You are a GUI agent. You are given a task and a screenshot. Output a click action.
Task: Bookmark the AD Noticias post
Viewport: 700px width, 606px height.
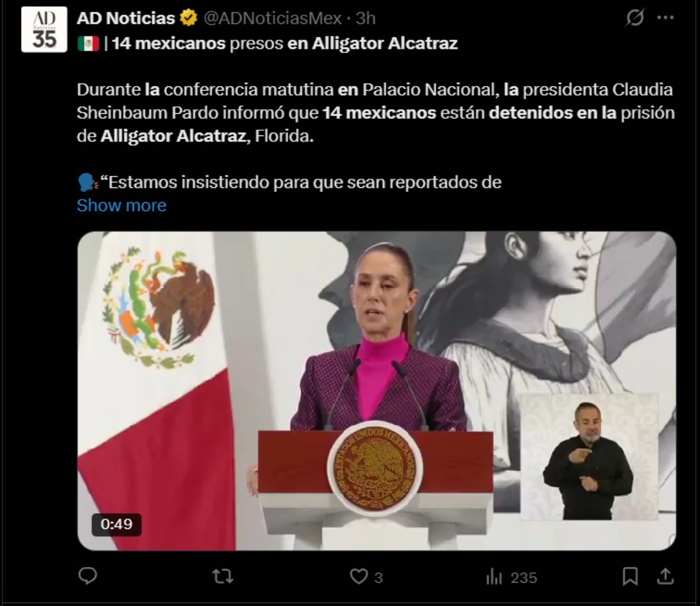pyautogui.click(x=630, y=577)
